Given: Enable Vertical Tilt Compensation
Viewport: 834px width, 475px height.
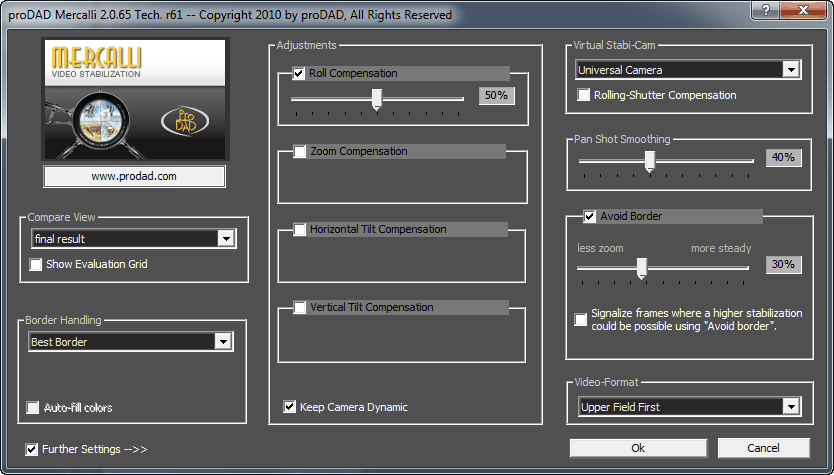Looking at the screenshot, I should click(299, 307).
